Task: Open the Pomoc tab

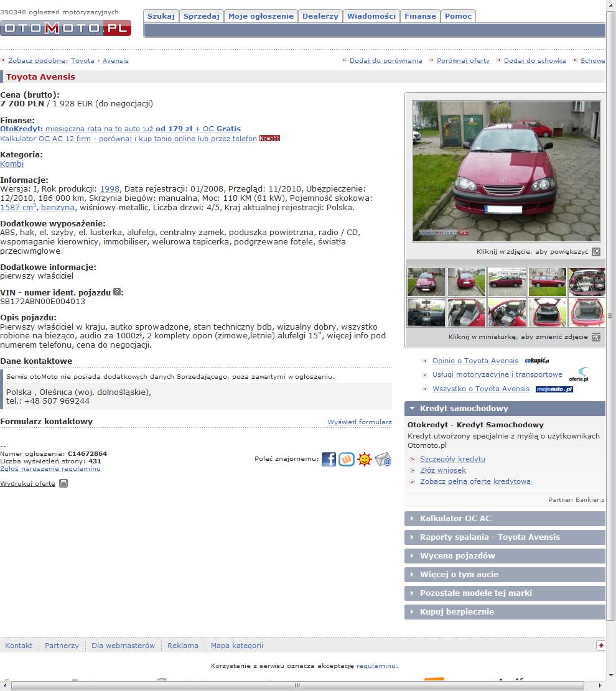Action: point(458,16)
